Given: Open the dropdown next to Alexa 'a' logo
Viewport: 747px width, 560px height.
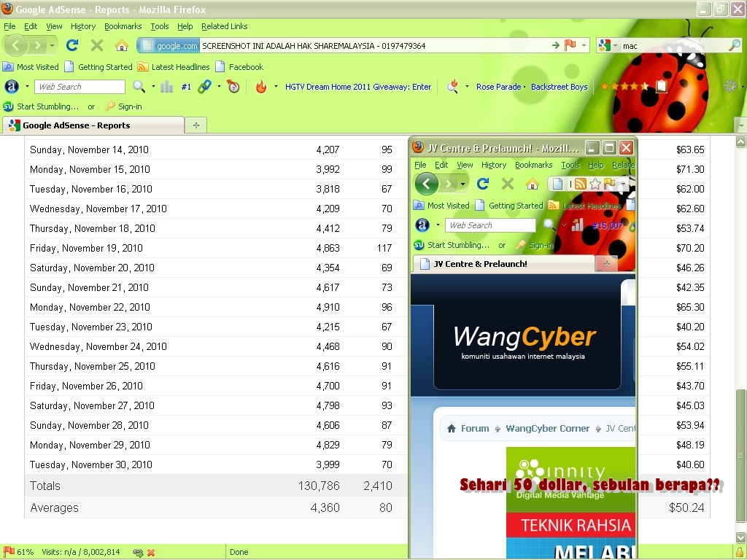Looking at the screenshot, I should pos(27,87).
